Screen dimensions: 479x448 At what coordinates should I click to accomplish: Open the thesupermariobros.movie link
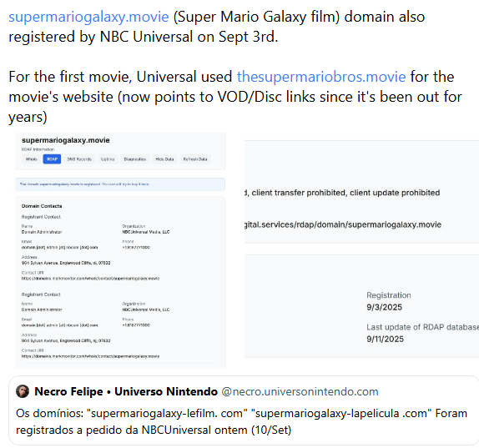point(321,77)
